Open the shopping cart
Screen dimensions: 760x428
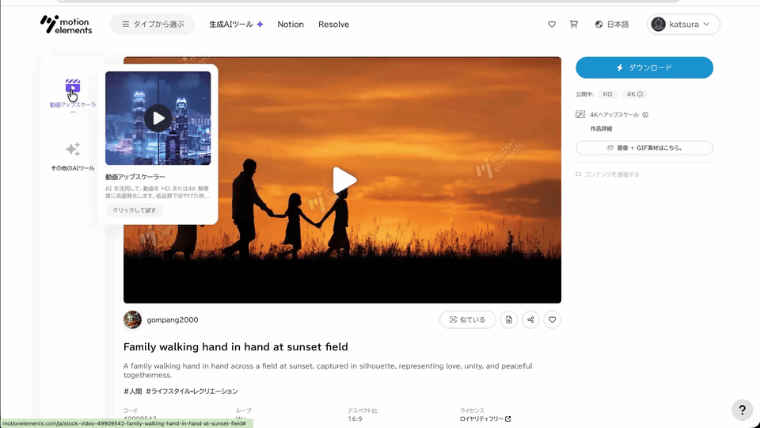pyautogui.click(x=573, y=24)
